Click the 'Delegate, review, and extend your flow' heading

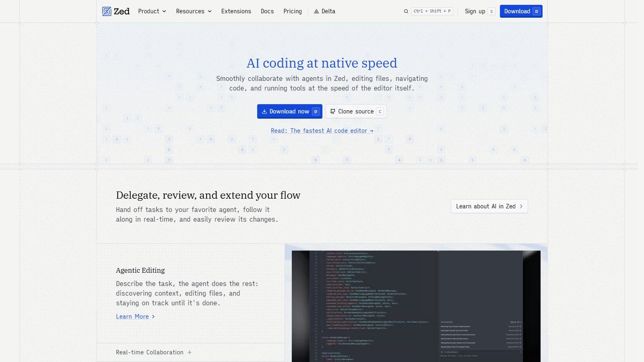coord(208,195)
